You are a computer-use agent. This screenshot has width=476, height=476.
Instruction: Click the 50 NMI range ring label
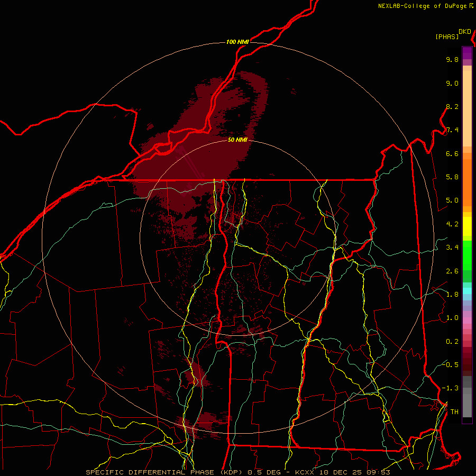(237, 140)
